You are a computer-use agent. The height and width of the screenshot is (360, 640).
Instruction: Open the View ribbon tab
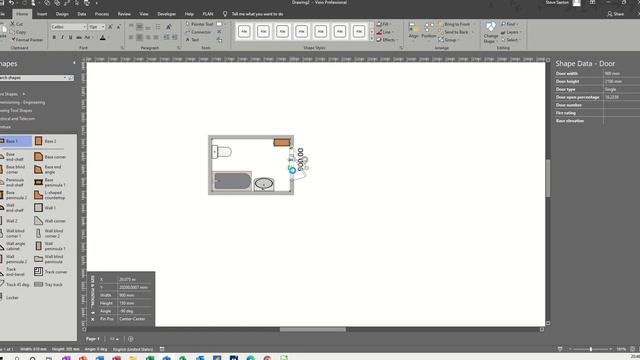pyautogui.click(x=144, y=14)
